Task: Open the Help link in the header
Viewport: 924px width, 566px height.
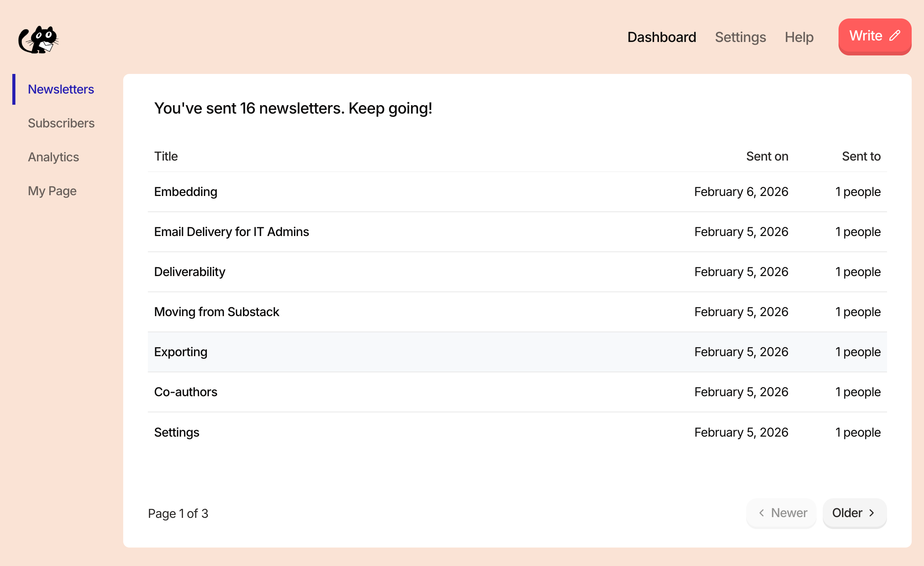Action: pos(799,37)
